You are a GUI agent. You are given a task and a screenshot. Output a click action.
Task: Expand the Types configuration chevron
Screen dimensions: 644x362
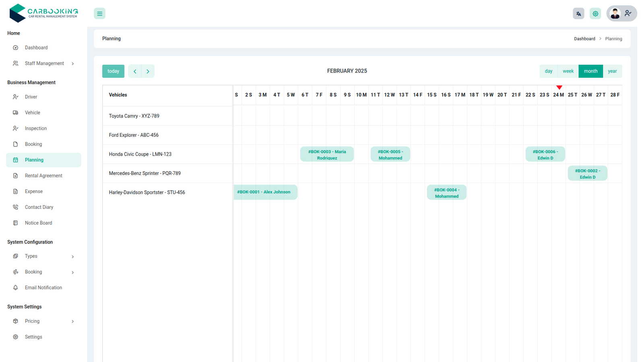(73, 257)
